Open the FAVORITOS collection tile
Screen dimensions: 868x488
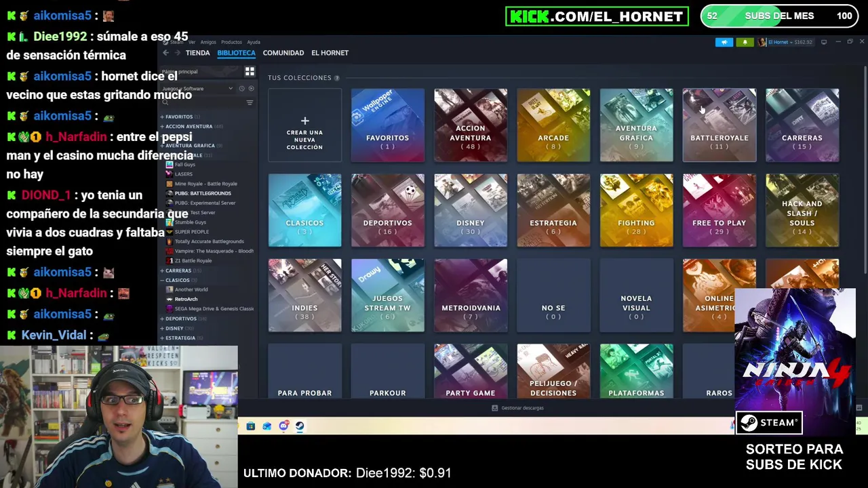pos(388,125)
